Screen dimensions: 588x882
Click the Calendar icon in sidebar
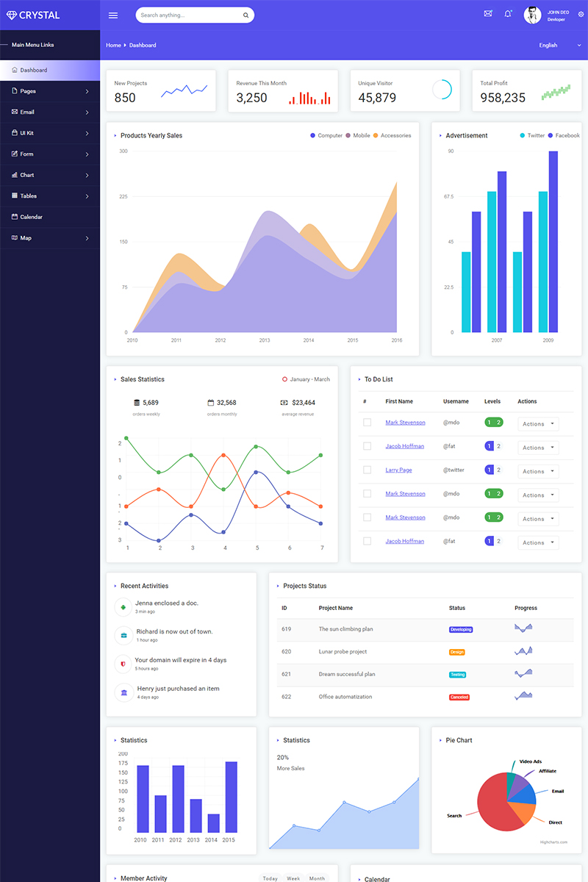click(x=14, y=217)
